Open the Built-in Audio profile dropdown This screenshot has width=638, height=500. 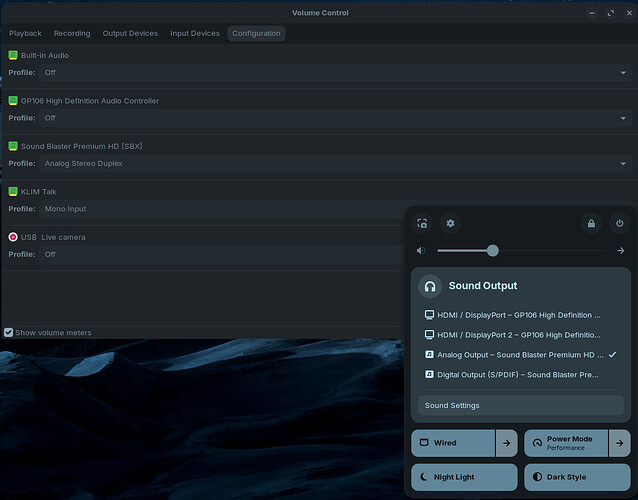[335, 73]
